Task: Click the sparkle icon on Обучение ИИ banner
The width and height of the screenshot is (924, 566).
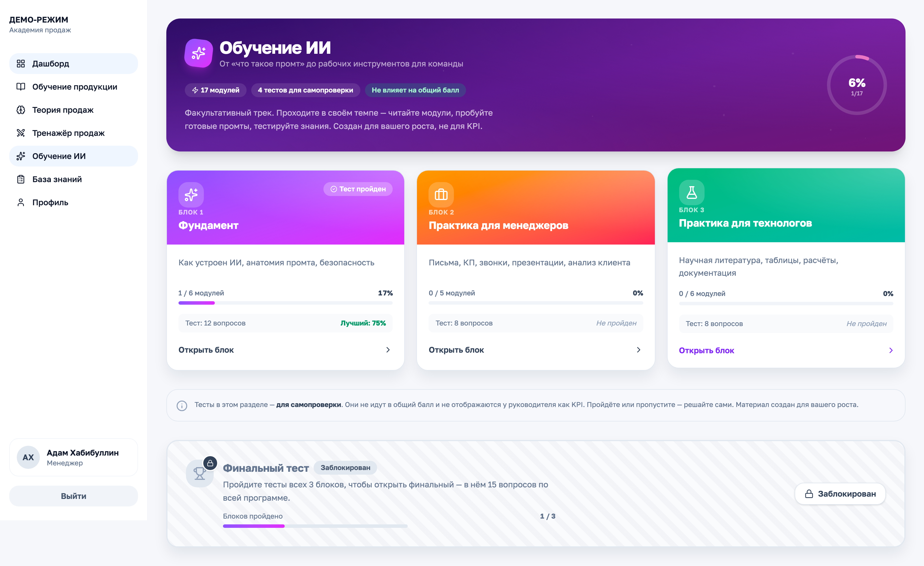Action: tap(198, 53)
